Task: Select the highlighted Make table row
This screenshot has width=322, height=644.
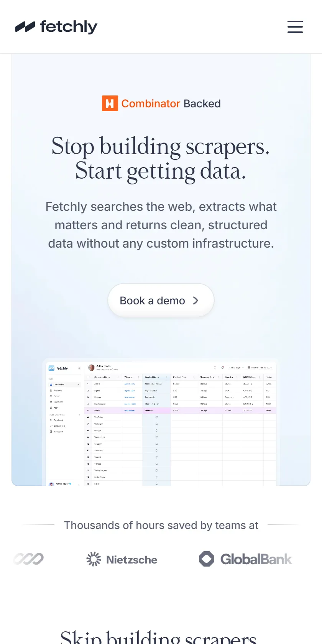Action: 180,411
